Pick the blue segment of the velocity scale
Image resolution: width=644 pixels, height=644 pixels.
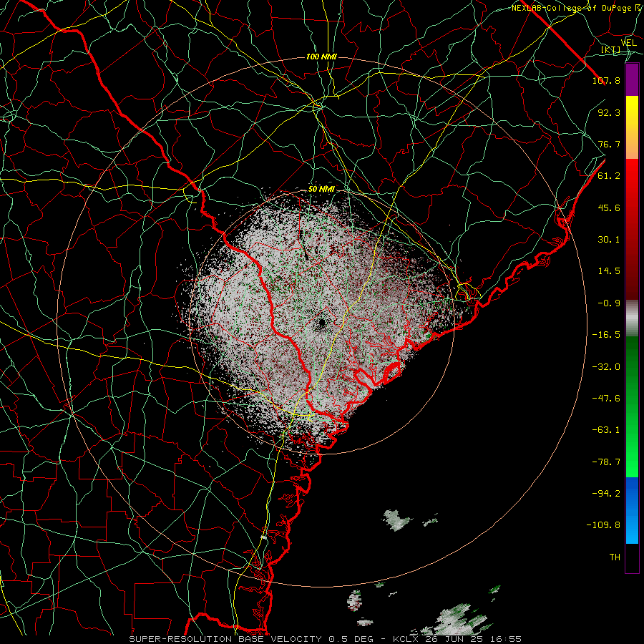point(632,510)
